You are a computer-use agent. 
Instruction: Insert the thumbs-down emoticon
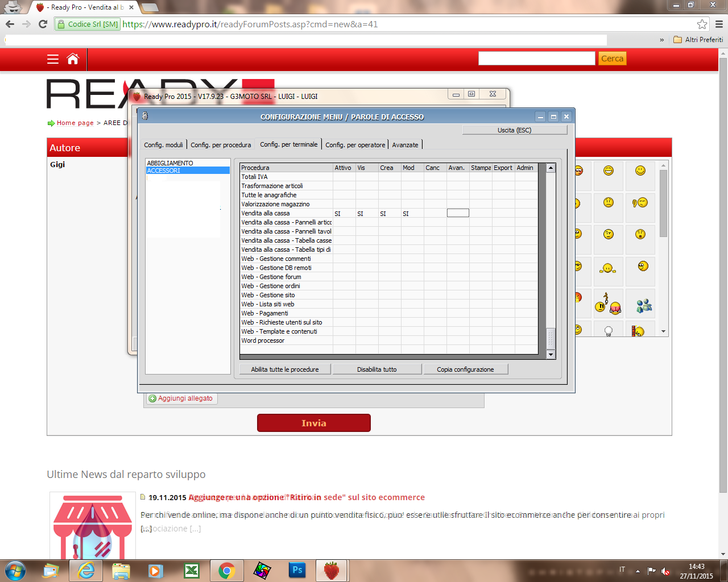pos(640,202)
